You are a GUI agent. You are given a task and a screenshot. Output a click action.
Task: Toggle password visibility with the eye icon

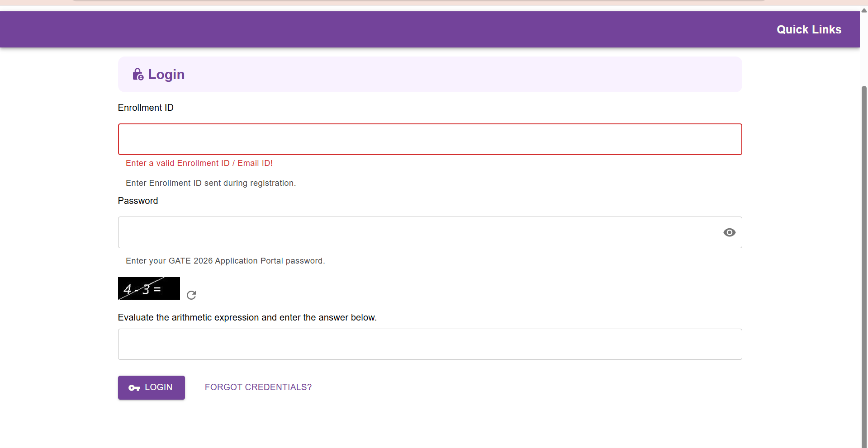point(729,232)
